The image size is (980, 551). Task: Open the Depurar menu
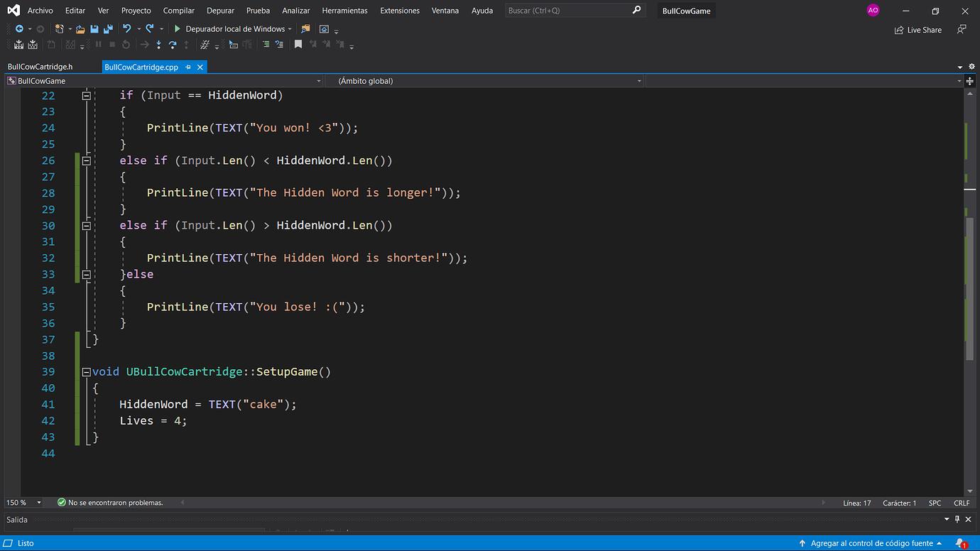pyautogui.click(x=220, y=11)
